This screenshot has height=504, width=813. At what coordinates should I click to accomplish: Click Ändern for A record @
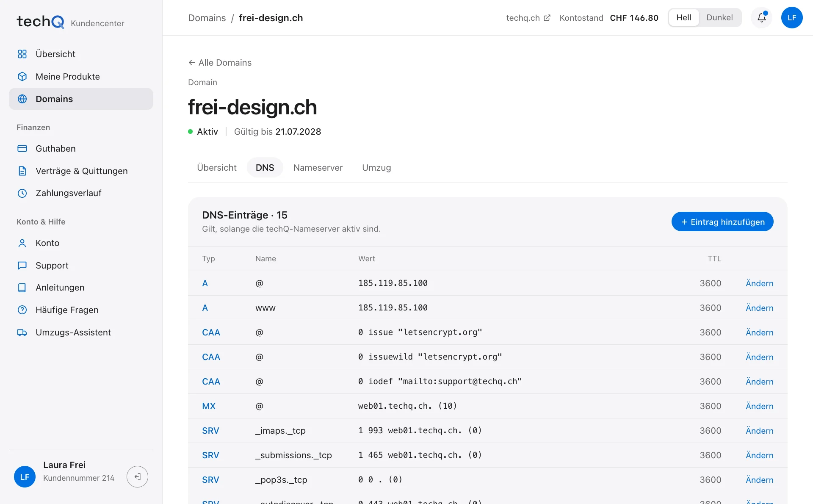pyautogui.click(x=759, y=283)
